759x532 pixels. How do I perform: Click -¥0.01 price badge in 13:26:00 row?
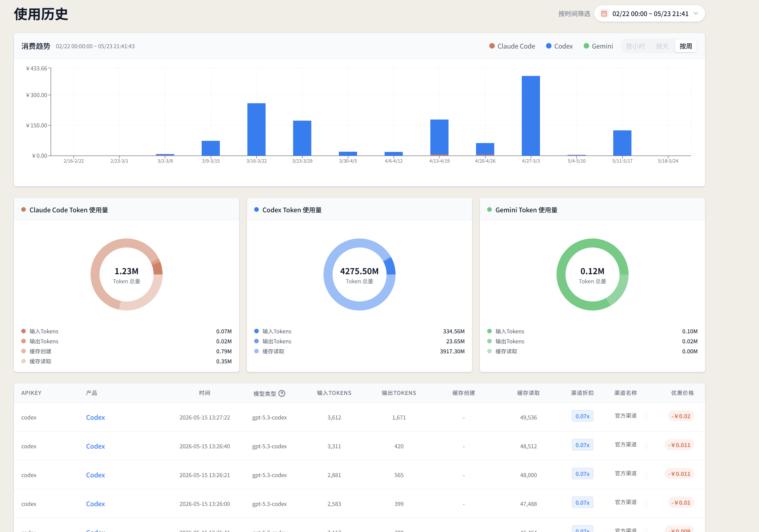point(681,503)
